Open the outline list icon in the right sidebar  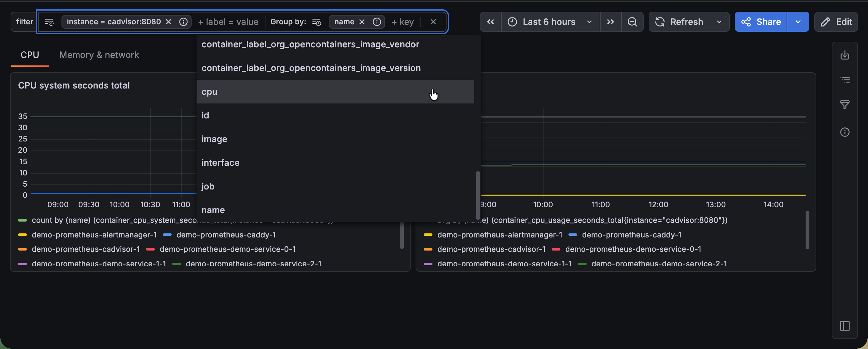coord(844,80)
